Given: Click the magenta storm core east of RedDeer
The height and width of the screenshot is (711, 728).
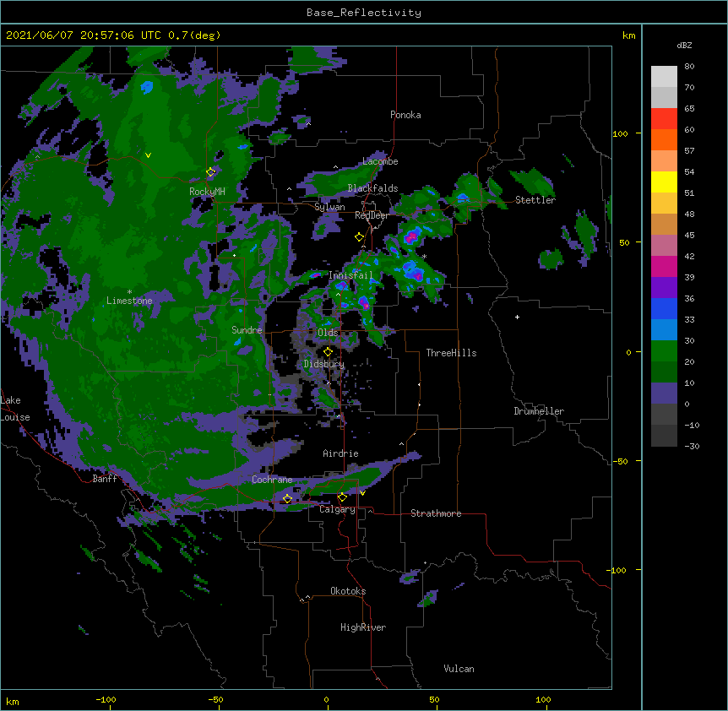Looking at the screenshot, I should pyautogui.click(x=411, y=237).
